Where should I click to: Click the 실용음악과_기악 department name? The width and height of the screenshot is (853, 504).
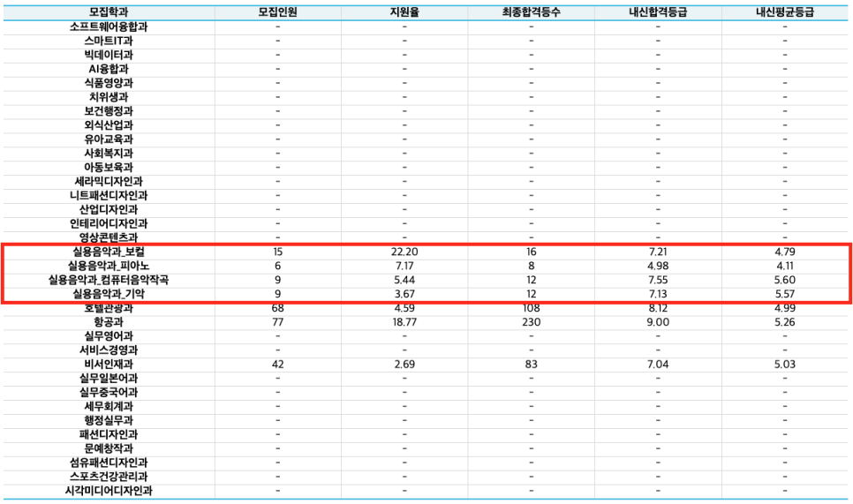click(109, 294)
